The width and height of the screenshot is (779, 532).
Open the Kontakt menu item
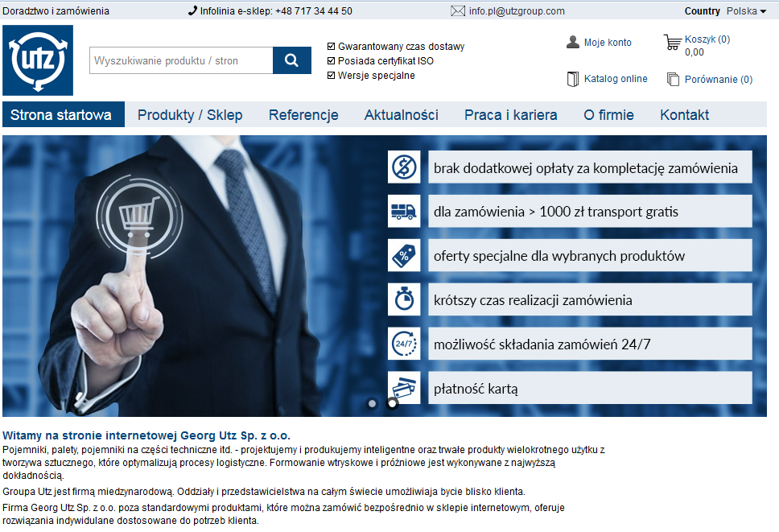[x=684, y=115]
